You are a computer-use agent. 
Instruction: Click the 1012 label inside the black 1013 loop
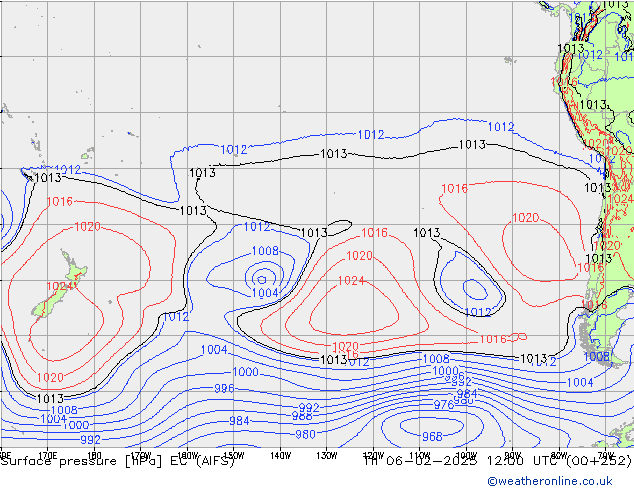click(x=478, y=312)
